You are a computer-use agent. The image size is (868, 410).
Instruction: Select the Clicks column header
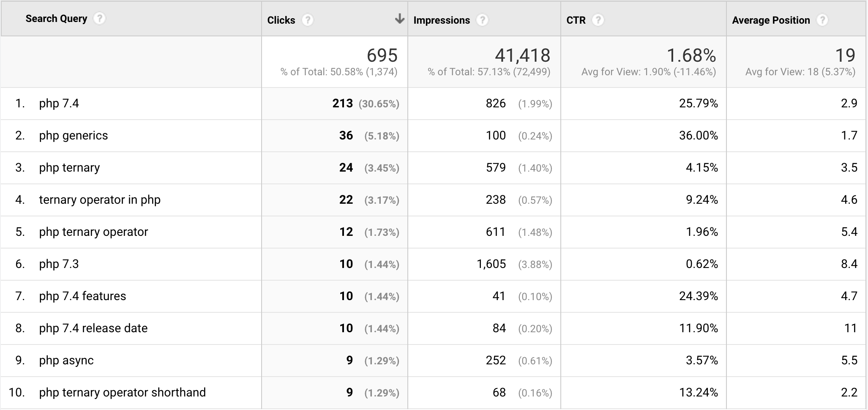coord(280,19)
